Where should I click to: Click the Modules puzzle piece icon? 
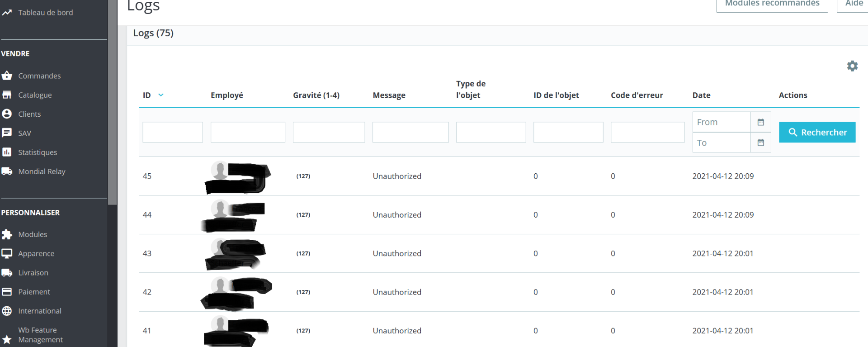click(x=7, y=234)
